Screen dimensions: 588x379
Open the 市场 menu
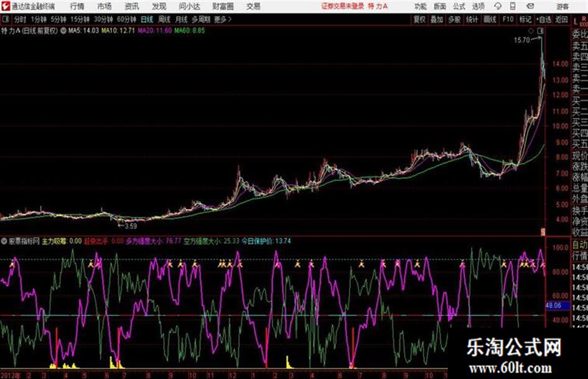click(x=105, y=6)
